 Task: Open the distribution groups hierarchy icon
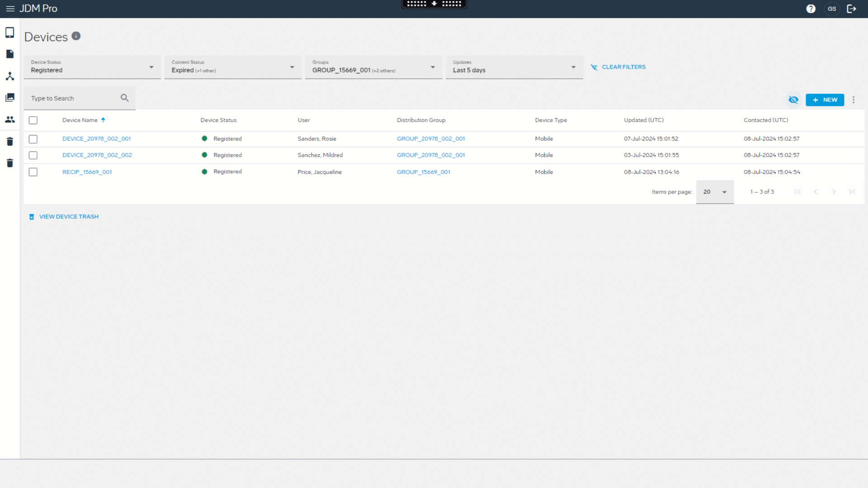point(9,76)
